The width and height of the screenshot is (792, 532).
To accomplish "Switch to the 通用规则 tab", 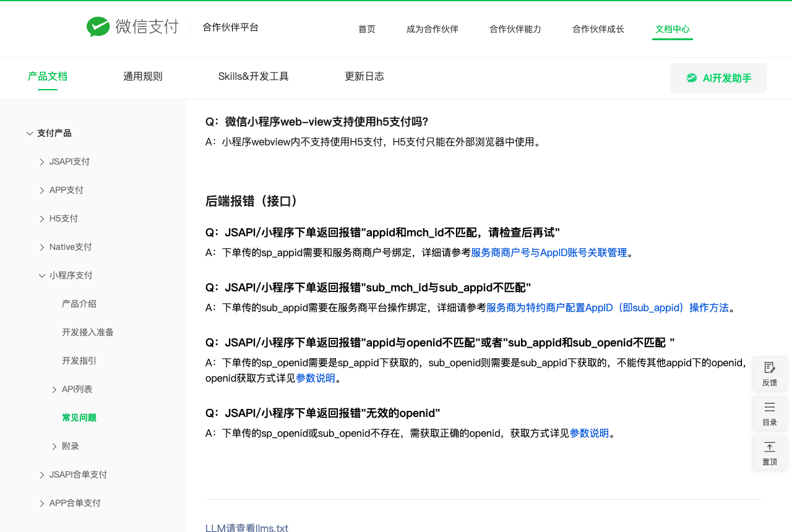I will coord(143,77).
